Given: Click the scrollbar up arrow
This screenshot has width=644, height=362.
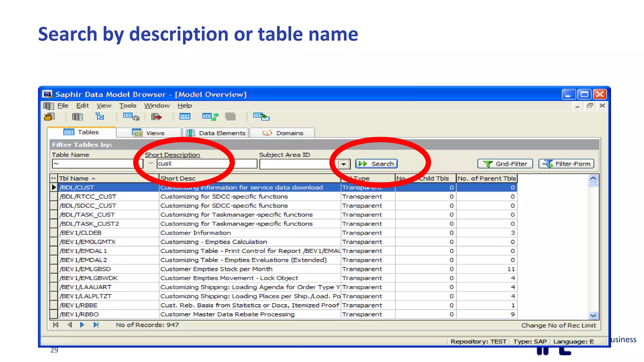Looking at the screenshot, I should click(593, 178).
